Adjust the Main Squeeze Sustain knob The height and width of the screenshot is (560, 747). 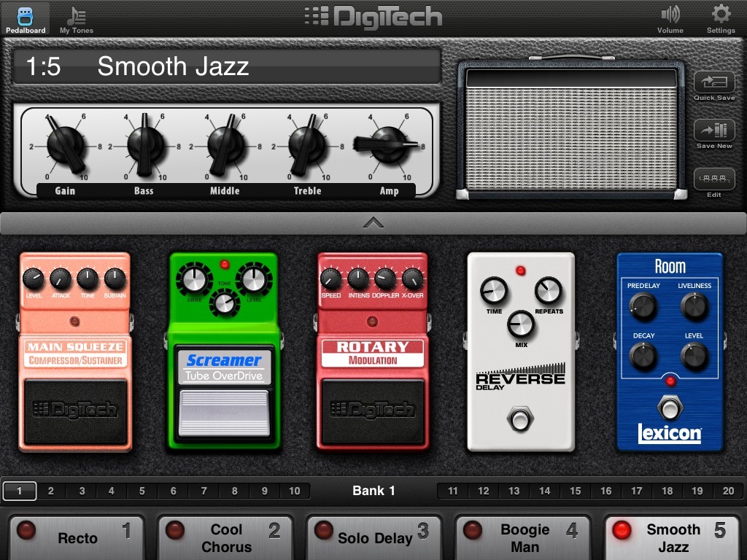pos(115,279)
